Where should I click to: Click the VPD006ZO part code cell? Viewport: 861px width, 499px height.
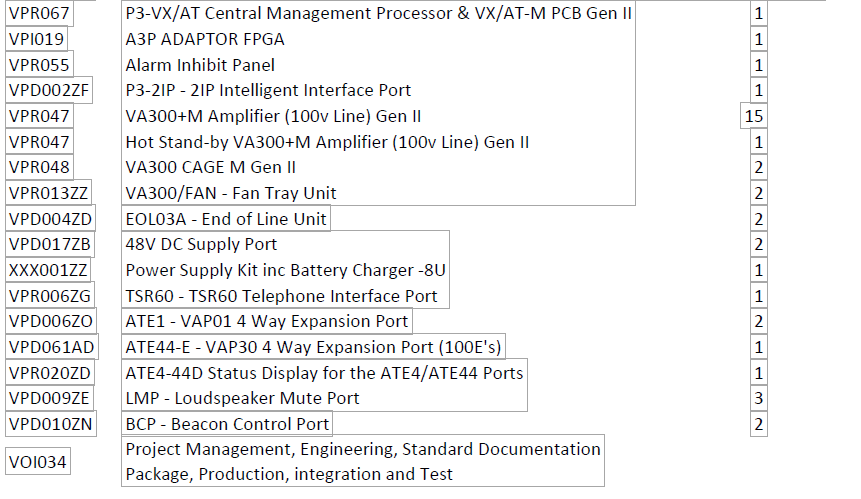(x=50, y=321)
